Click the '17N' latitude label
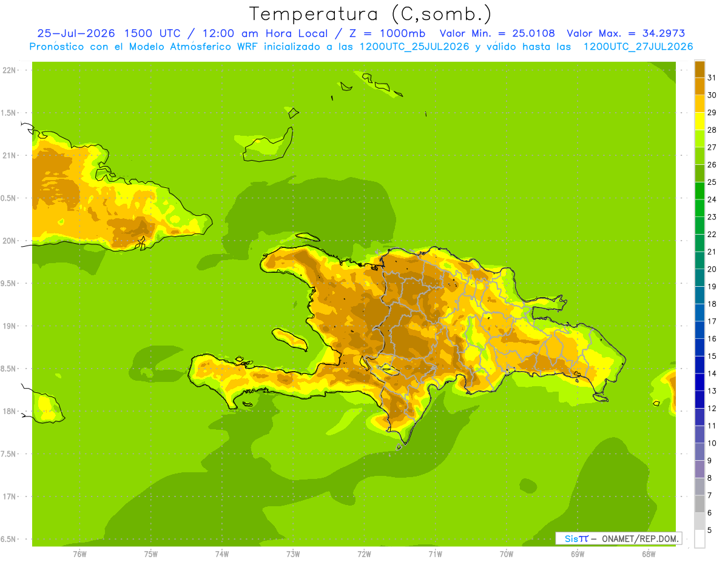This screenshot has width=728, height=562. pyautogui.click(x=10, y=497)
